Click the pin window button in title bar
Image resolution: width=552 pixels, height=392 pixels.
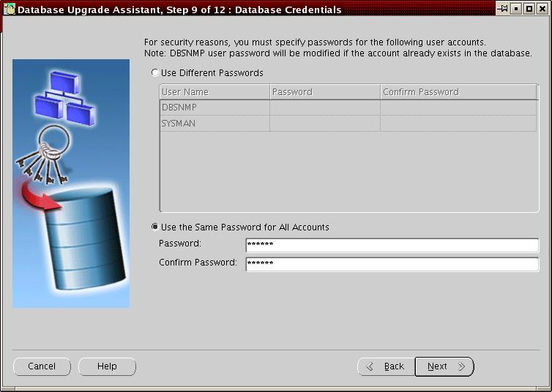[502, 9]
